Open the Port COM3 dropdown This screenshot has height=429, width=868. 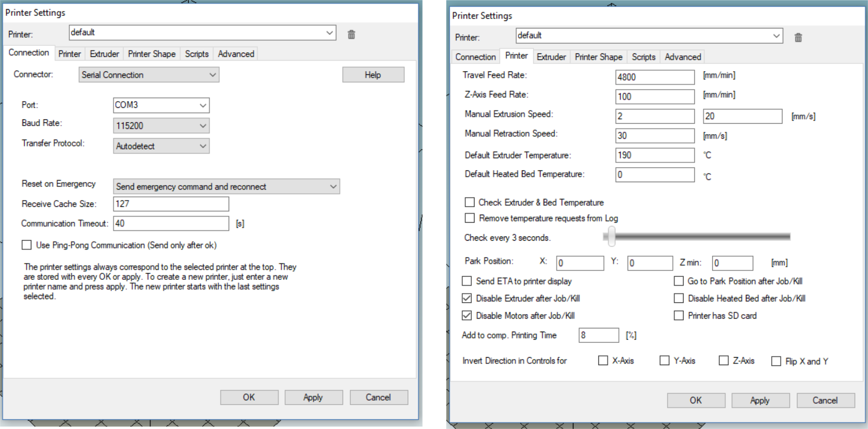click(161, 105)
